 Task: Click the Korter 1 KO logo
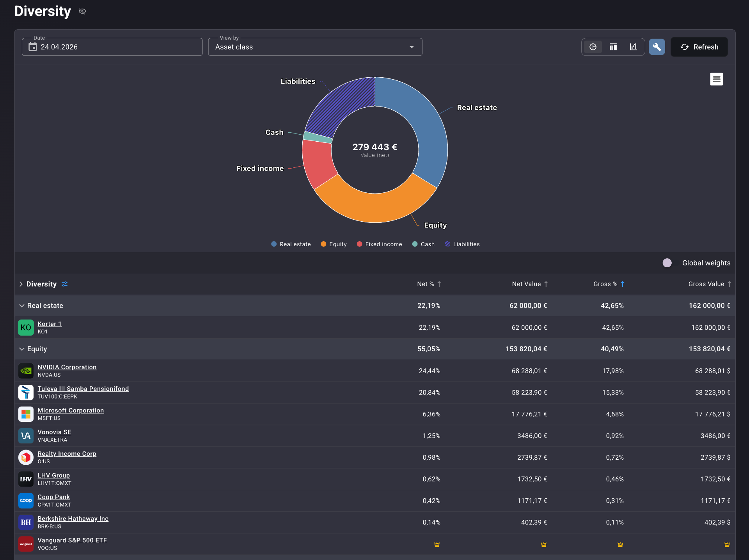(26, 327)
